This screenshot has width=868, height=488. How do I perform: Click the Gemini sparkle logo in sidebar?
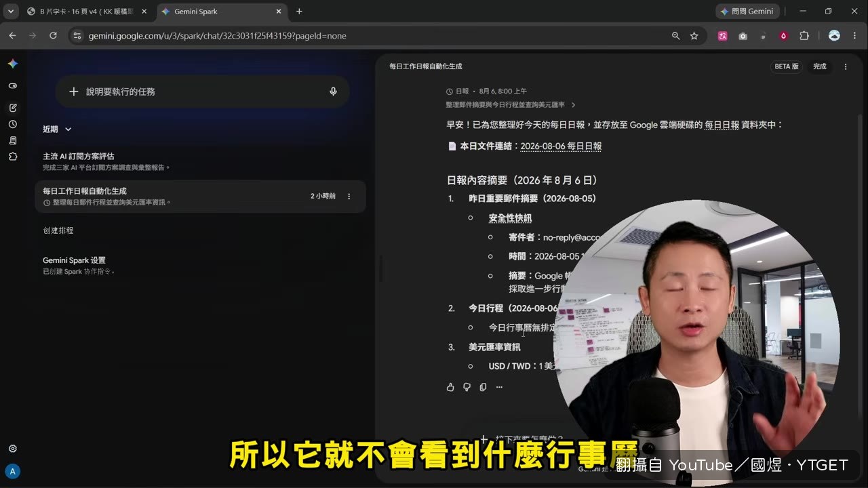pyautogui.click(x=12, y=64)
